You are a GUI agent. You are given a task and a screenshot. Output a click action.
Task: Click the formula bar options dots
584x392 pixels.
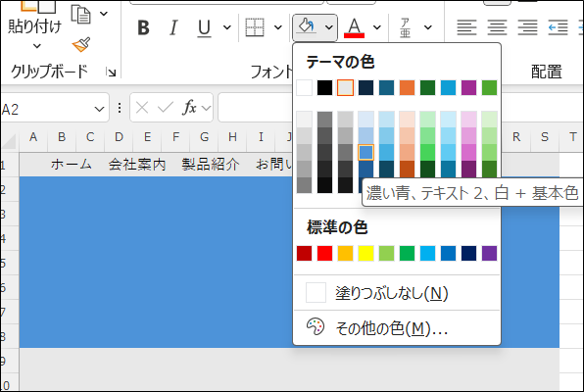(120, 108)
